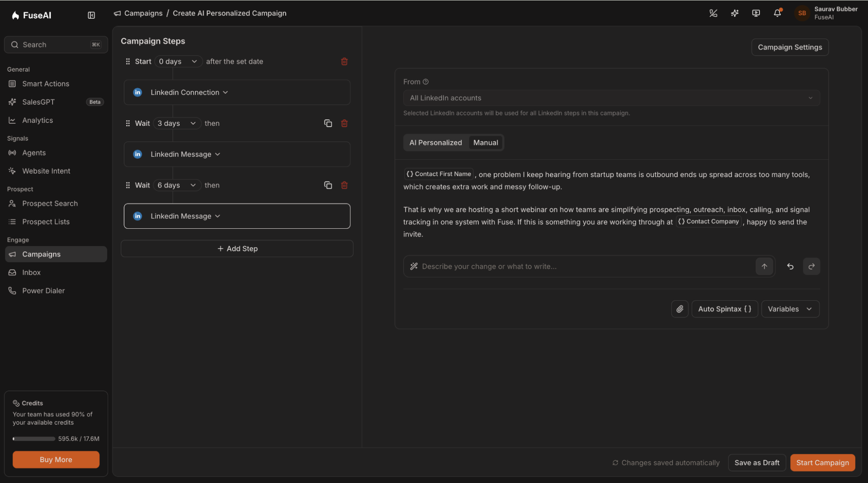
Task: Grab the Start step drag handle
Action: click(128, 62)
